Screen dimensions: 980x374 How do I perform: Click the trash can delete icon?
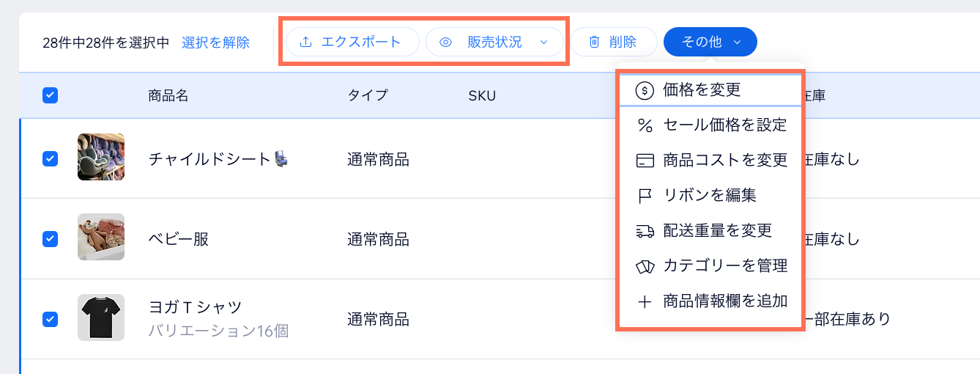595,43
